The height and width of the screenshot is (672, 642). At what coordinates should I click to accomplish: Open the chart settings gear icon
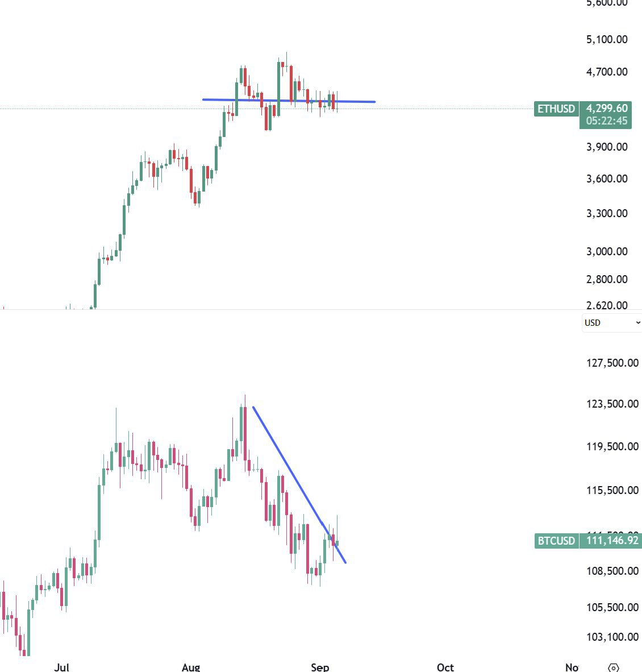point(613,667)
